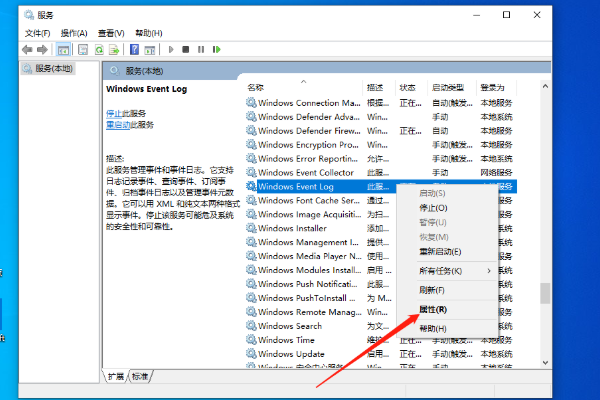
Task: Select gear icon of Windows Time row
Action: pos(251,340)
